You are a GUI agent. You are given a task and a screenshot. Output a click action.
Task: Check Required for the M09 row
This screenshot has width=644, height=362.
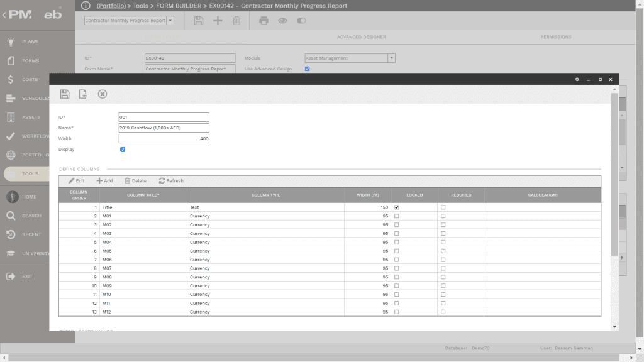pos(443,286)
